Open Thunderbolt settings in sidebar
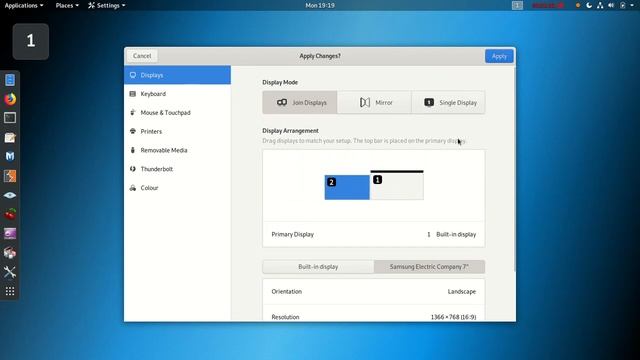640x360 pixels. (178, 169)
